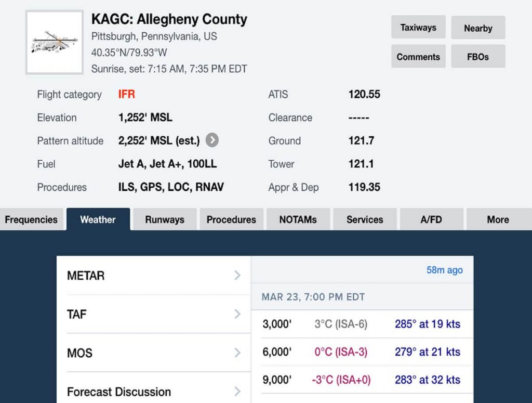Select the Weather tab
532x403 pixels.
98,219
